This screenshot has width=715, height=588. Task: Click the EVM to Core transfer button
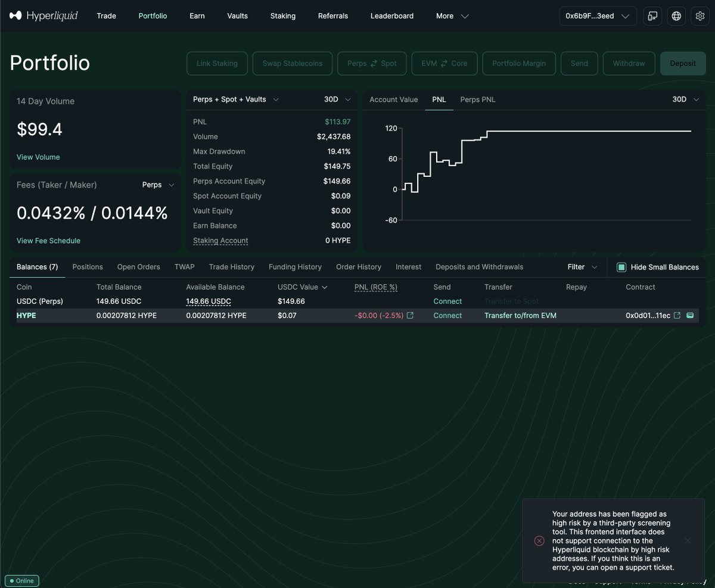point(444,63)
